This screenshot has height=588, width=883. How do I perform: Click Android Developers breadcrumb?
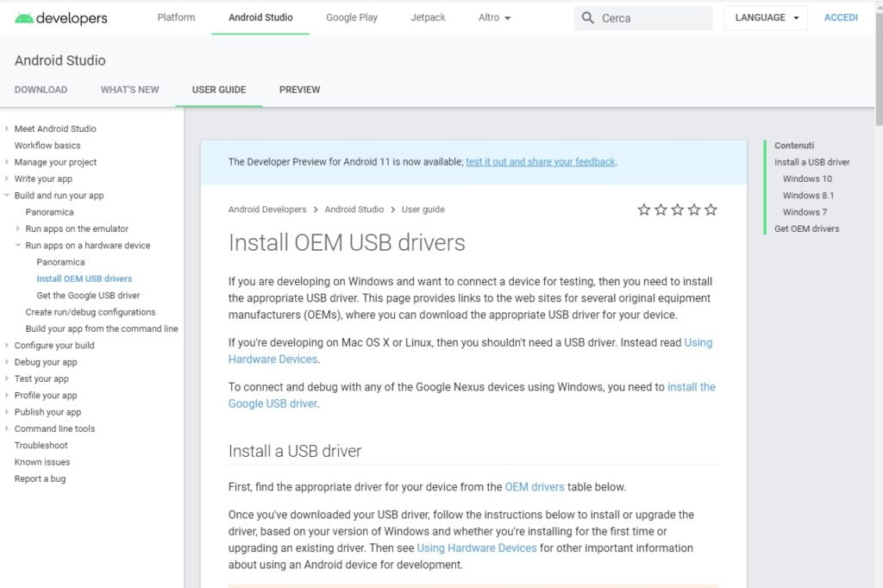tap(267, 210)
